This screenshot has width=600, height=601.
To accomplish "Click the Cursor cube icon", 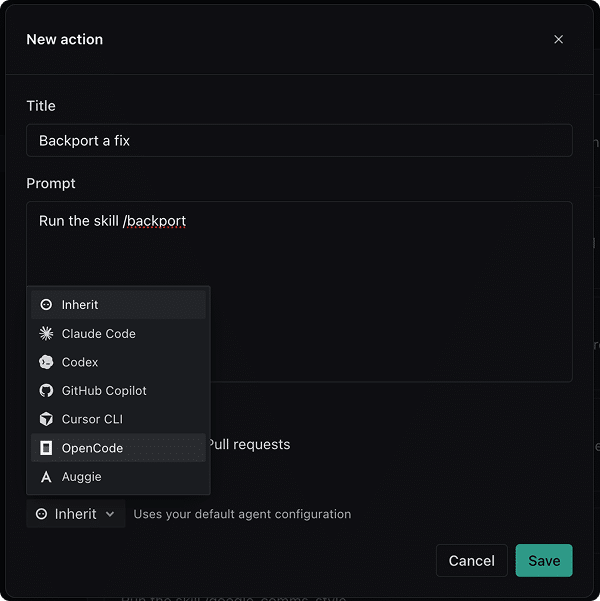I will pos(46,419).
